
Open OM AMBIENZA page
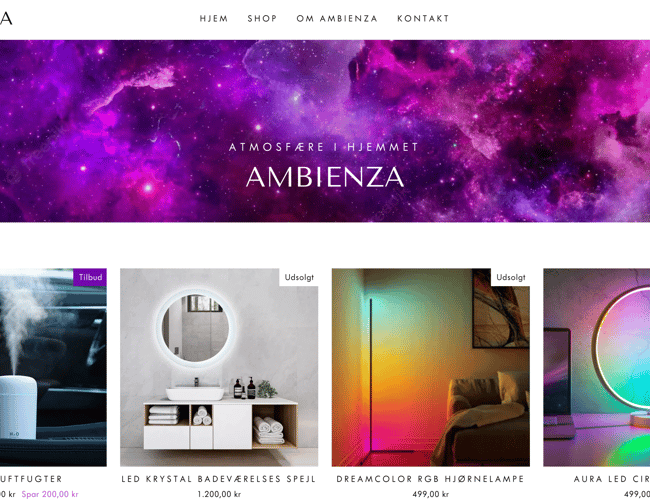click(x=337, y=19)
